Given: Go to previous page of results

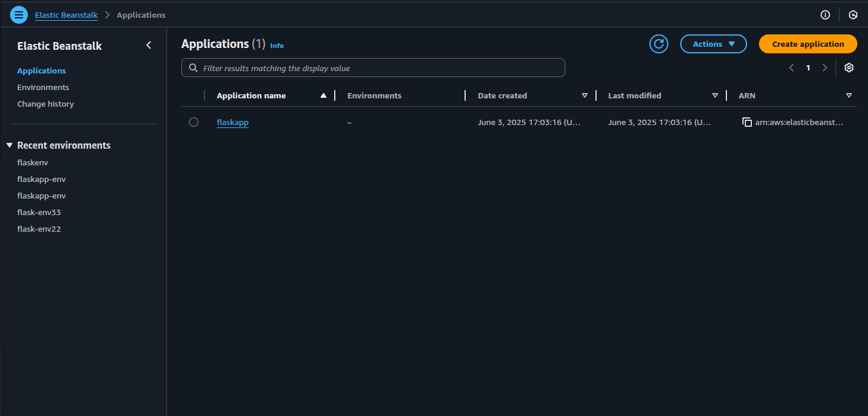Looking at the screenshot, I should 792,68.
